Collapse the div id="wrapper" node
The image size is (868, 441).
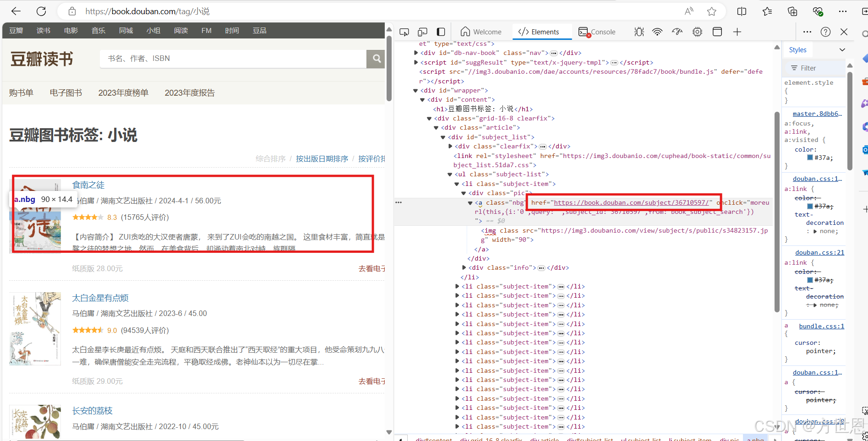[x=415, y=91]
